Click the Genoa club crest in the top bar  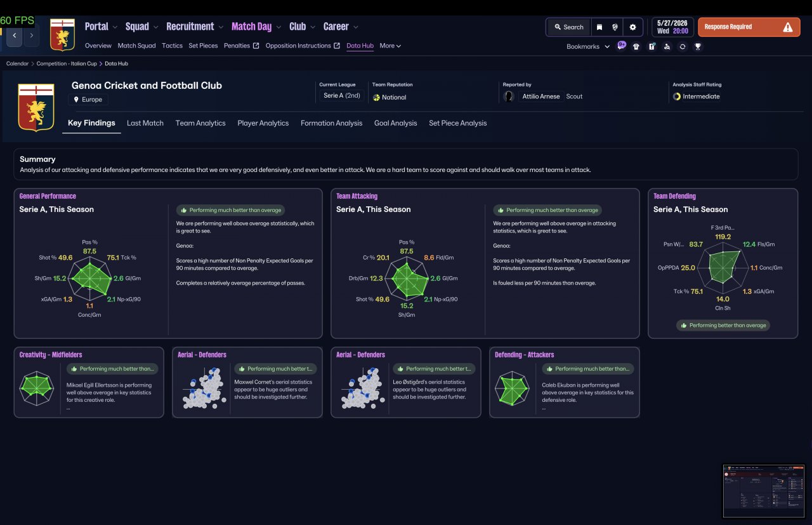click(62, 34)
